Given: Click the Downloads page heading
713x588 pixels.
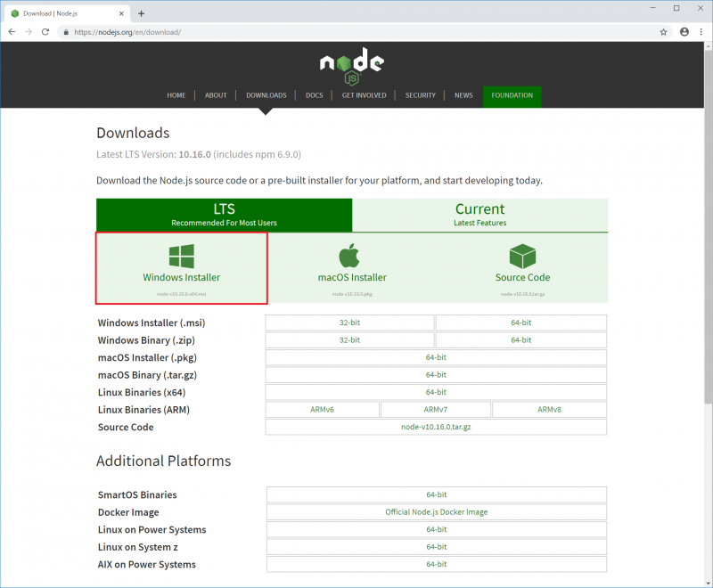Looking at the screenshot, I should click(133, 133).
